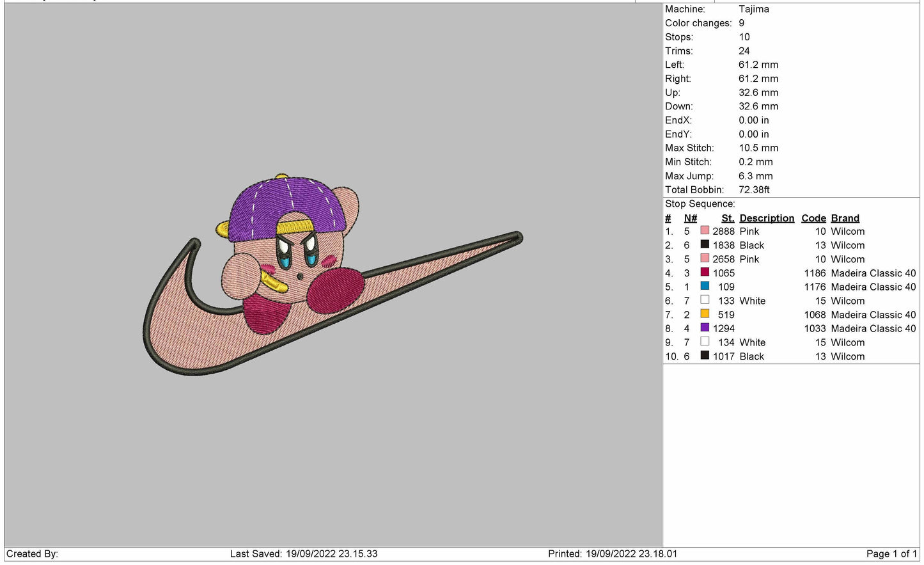Screen dimensions: 924x565
Task: Pick the yellow swatch beside stitch count 519
Action: 705,314
